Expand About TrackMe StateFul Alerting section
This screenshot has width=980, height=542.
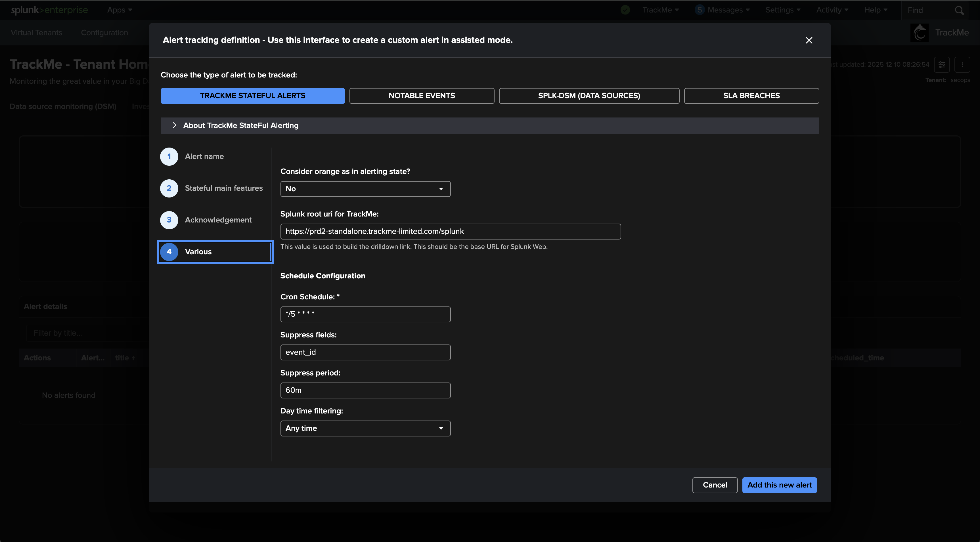click(x=240, y=125)
